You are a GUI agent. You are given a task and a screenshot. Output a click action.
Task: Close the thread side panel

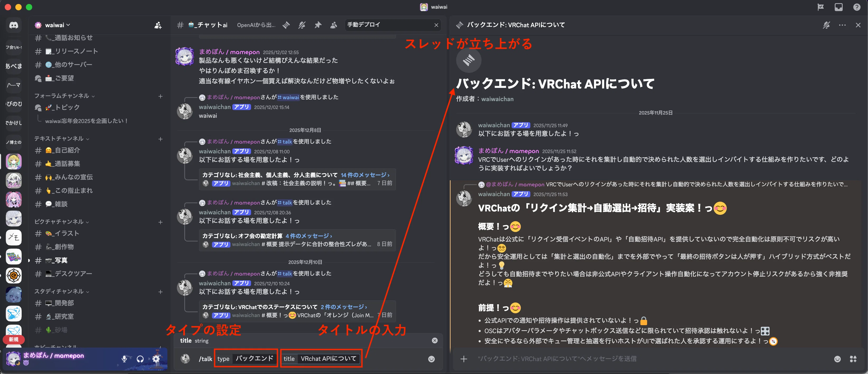click(858, 25)
